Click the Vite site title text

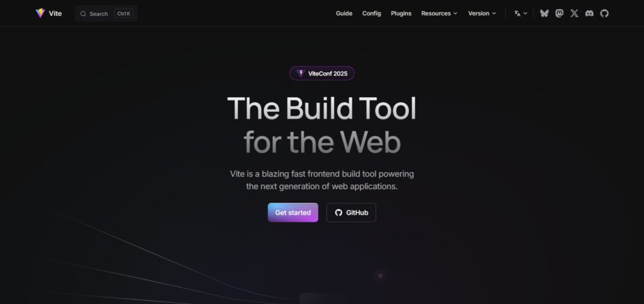(55, 14)
